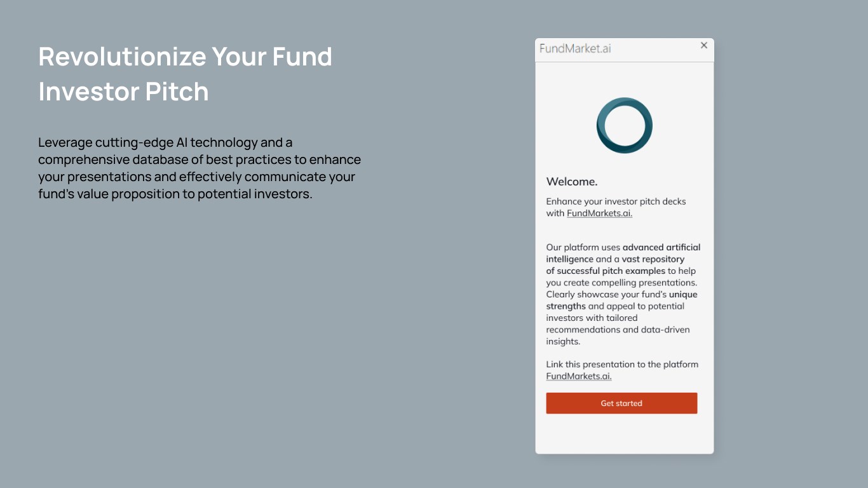Image resolution: width=868 pixels, height=488 pixels.
Task: Select the Welcome heading
Action: (x=572, y=182)
